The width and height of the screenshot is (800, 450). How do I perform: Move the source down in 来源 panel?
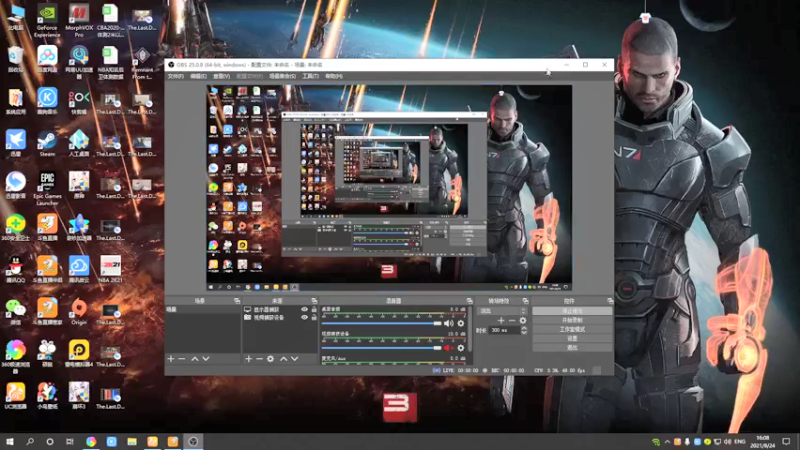tap(294, 359)
